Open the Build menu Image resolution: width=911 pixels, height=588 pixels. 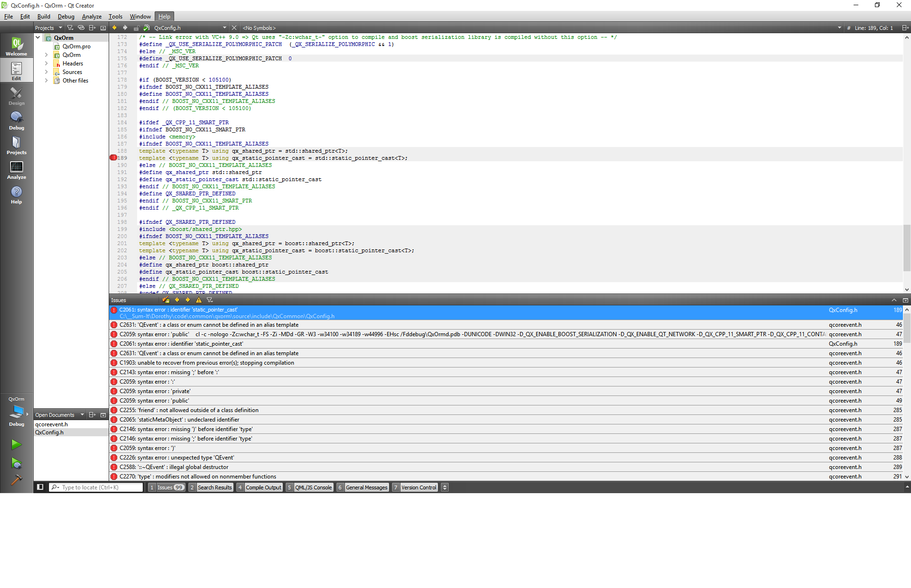[44, 17]
